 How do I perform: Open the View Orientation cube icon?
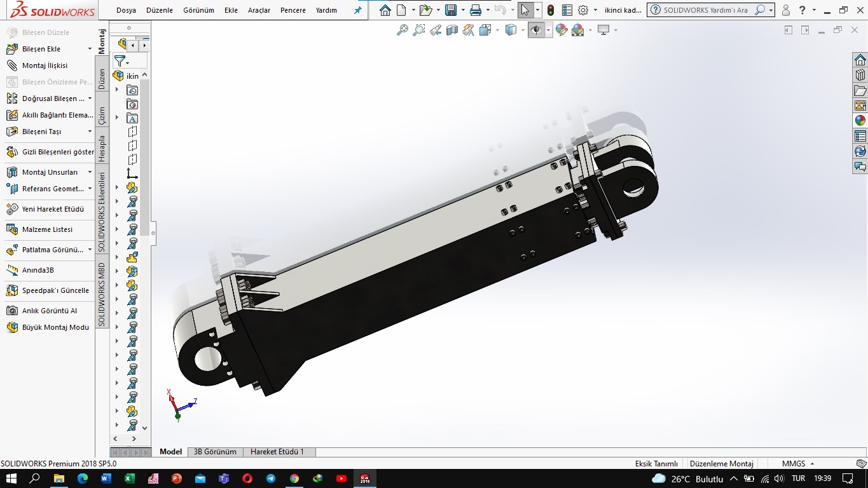click(x=485, y=30)
